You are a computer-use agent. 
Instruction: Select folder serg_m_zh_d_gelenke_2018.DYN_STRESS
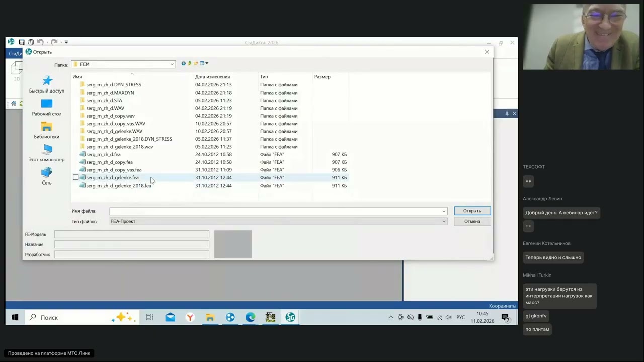tap(129, 139)
